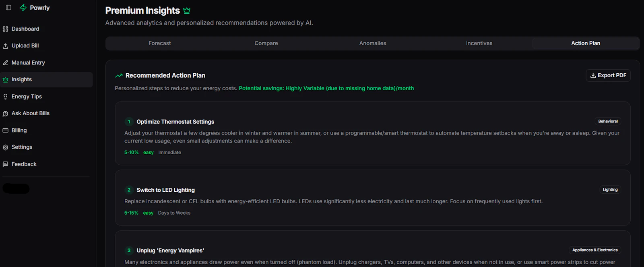This screenshot has height=267, width=644.
Task: Open the Dashboard page
Action: 46,29
